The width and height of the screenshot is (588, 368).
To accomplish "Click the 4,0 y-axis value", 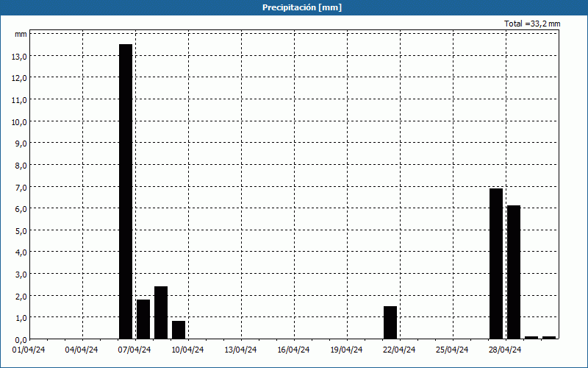I will (21, 252).
